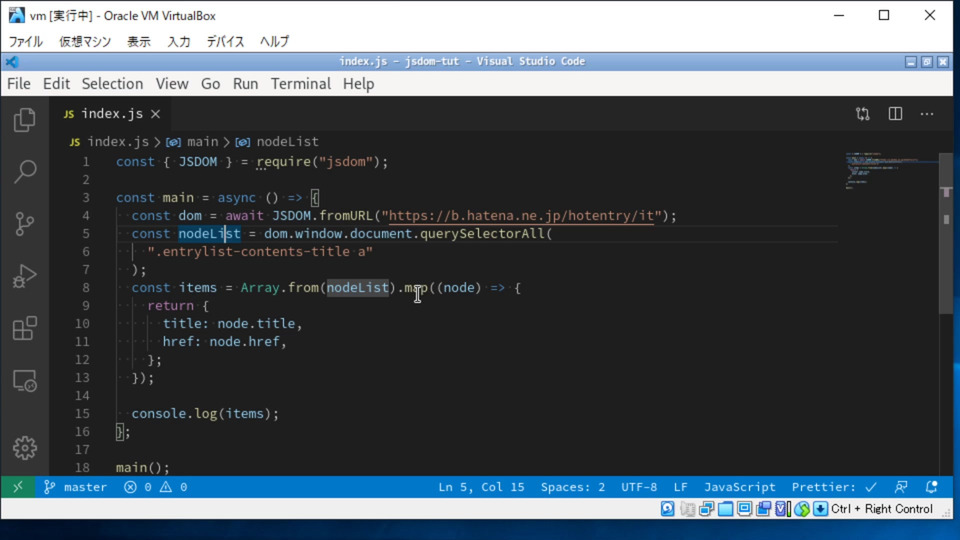960x540 pixels.
Task: Click main in the breadcrumb
Action: pyautogui.click(x=203, y=142)
